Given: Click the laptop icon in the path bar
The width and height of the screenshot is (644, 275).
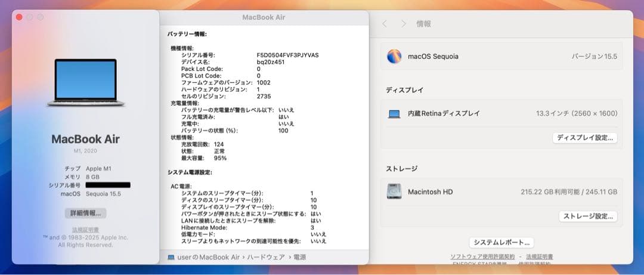Looking at the screenshot, I should pyautogui.click(x=171, y=257).
